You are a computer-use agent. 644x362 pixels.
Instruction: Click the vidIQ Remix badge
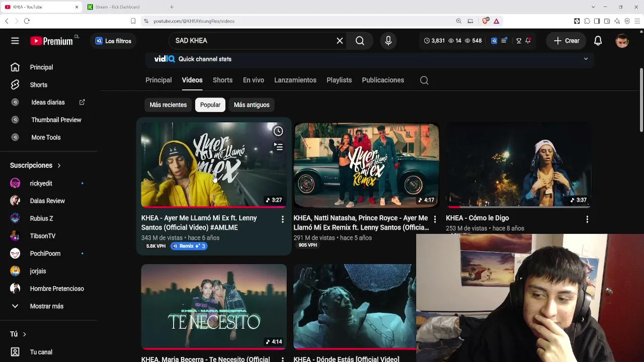pos(189,246)
